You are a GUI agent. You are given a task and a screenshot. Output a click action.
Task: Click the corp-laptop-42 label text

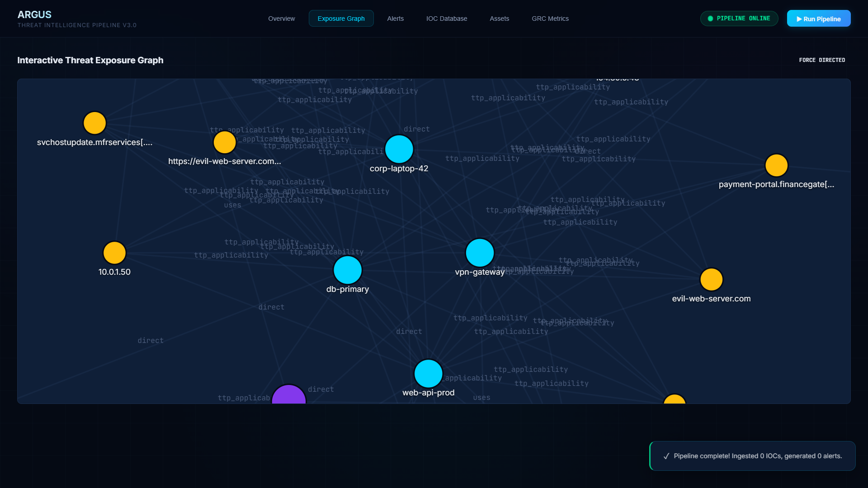(399, 169)
